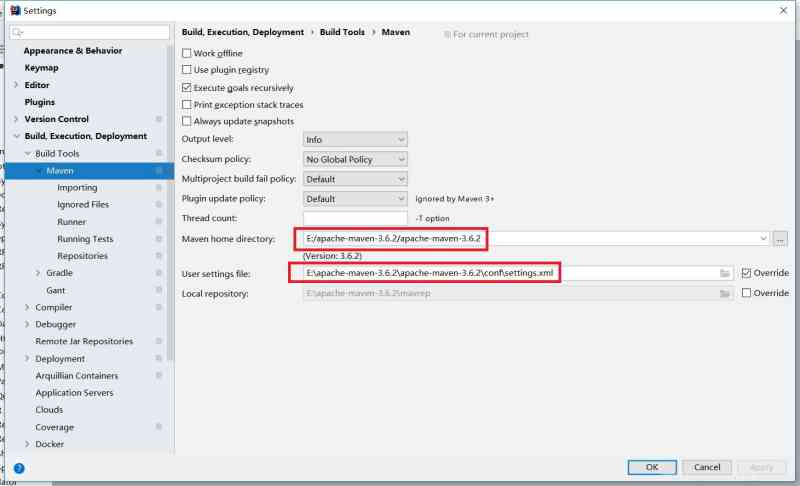Click the Cancel button
The height and width of the screenshot is (486, 800).
click(707, 467)
